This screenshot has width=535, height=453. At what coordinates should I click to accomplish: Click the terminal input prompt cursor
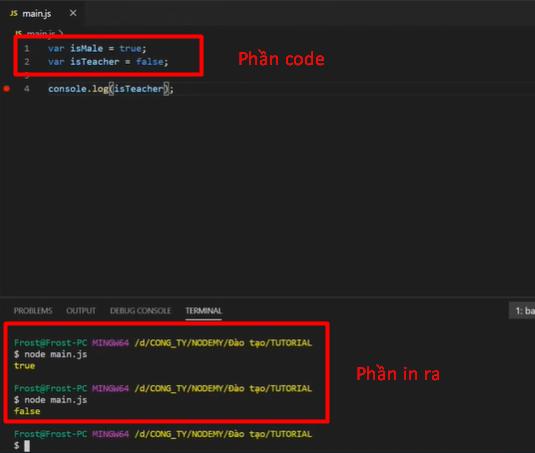[27, 445]
